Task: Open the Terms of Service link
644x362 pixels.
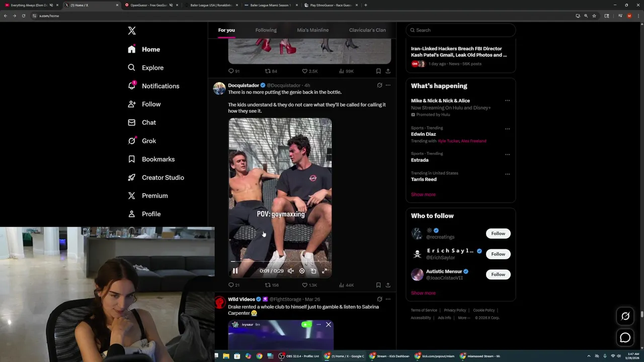Action: (424, 310)
